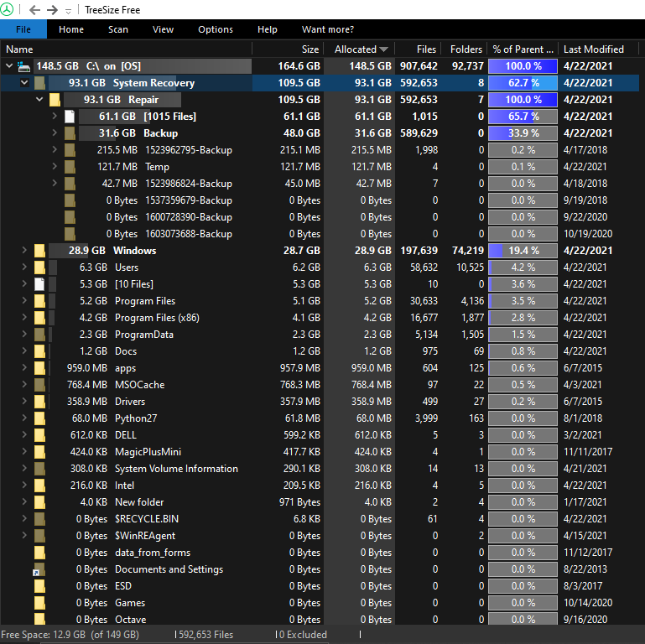Open the File menu

click(x=23, y=29)
